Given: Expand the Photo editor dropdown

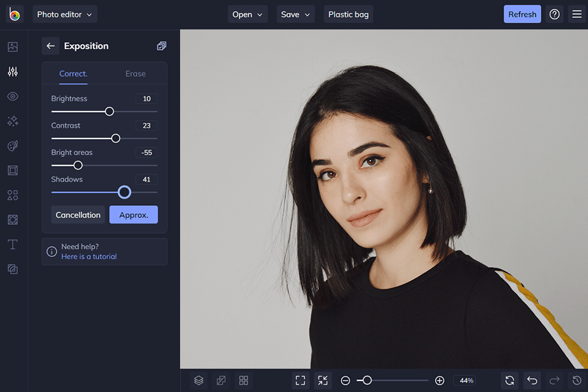Looking at the screenshot, I should point(64,14).
